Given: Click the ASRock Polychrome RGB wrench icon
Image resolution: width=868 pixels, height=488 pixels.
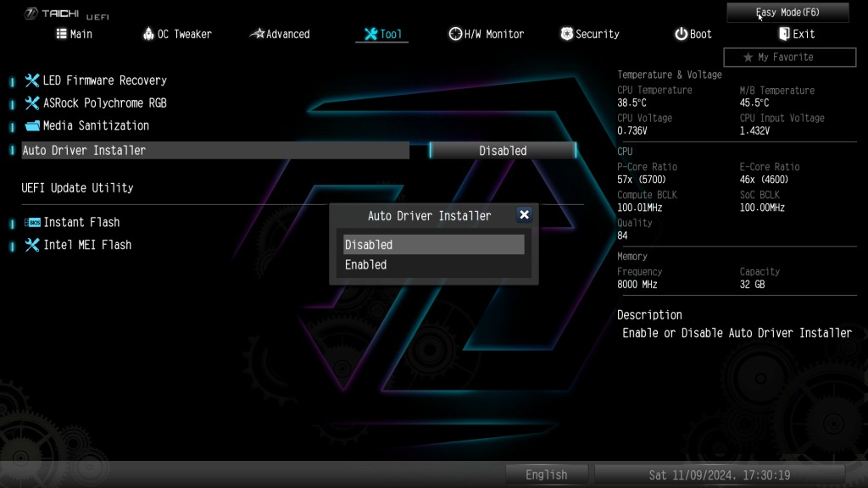Looking at the screenshot, I should [x=31, y=103].
